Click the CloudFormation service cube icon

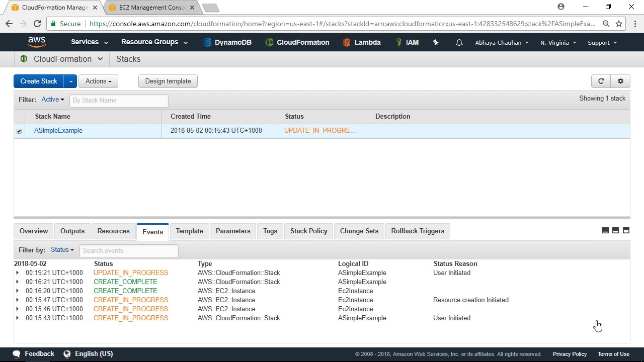24,59
